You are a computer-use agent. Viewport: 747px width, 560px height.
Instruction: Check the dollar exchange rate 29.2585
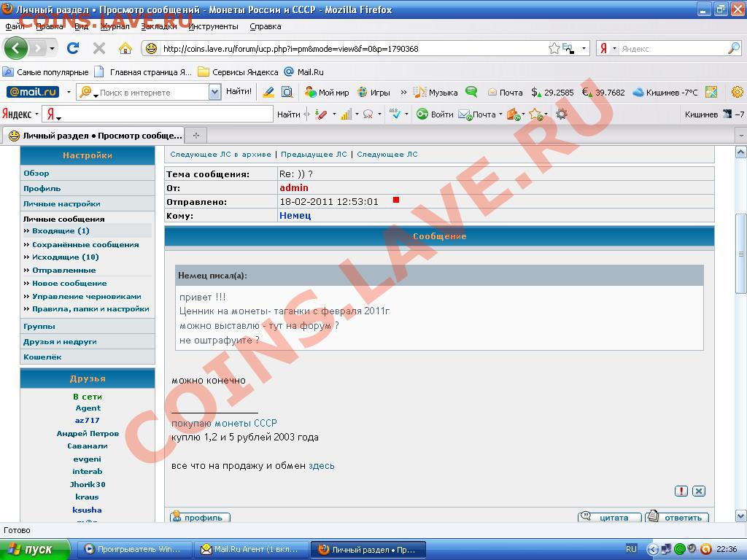553,93
